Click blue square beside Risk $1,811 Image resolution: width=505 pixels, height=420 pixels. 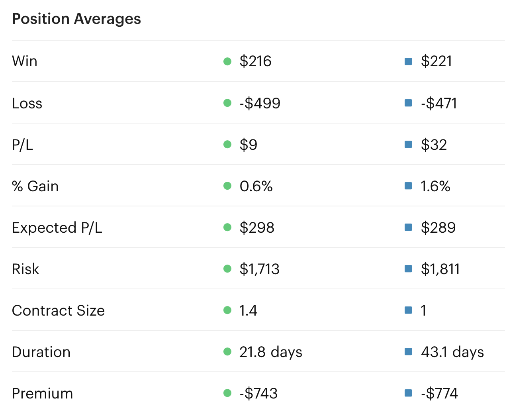[x=408, y=269]
